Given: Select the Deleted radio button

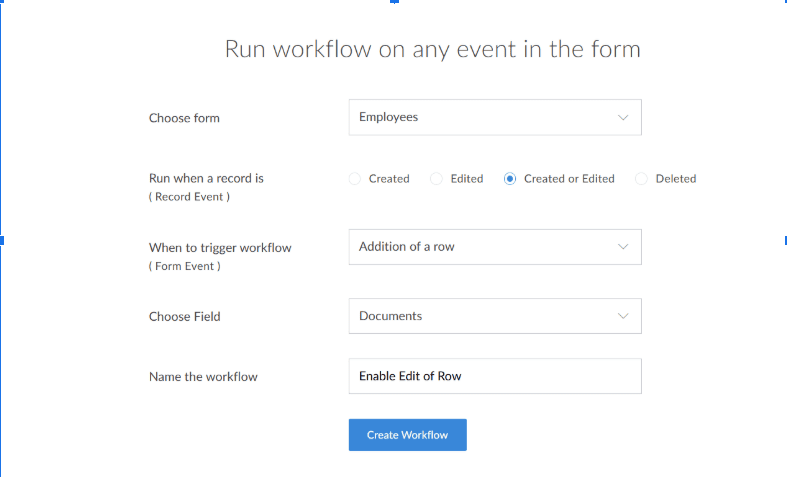Looking at the screenshot, I should [x=642, y=179].
